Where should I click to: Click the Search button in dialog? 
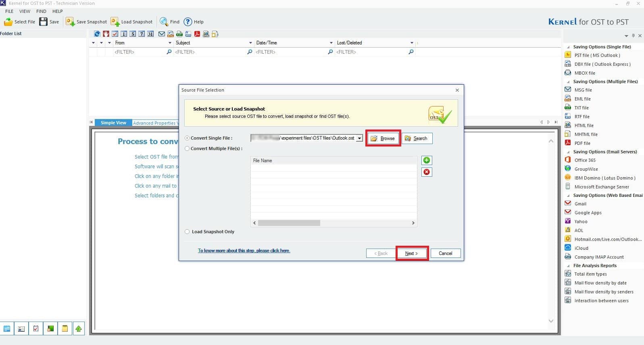click(x=417, y=138)
